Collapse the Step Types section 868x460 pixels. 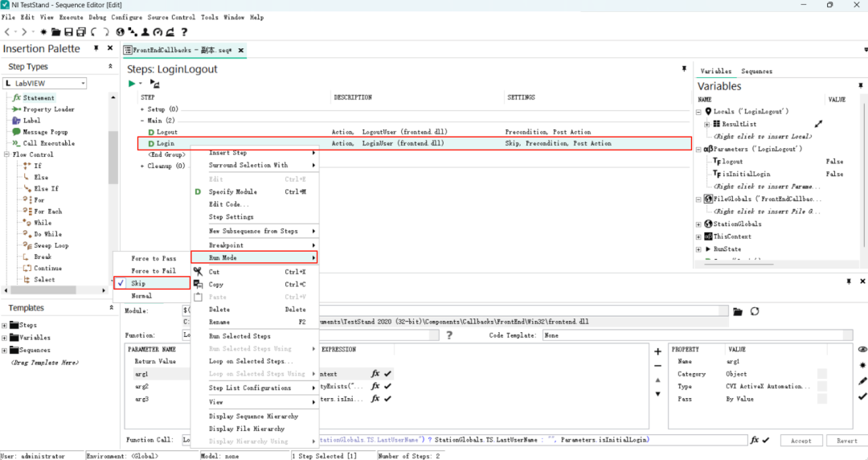click(110, 67)
